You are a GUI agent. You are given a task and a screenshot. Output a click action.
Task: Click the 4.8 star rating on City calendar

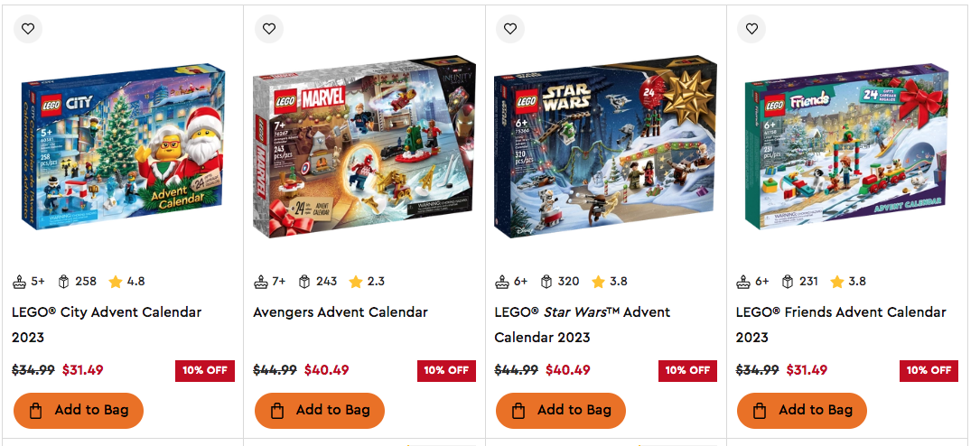point(126,282)
